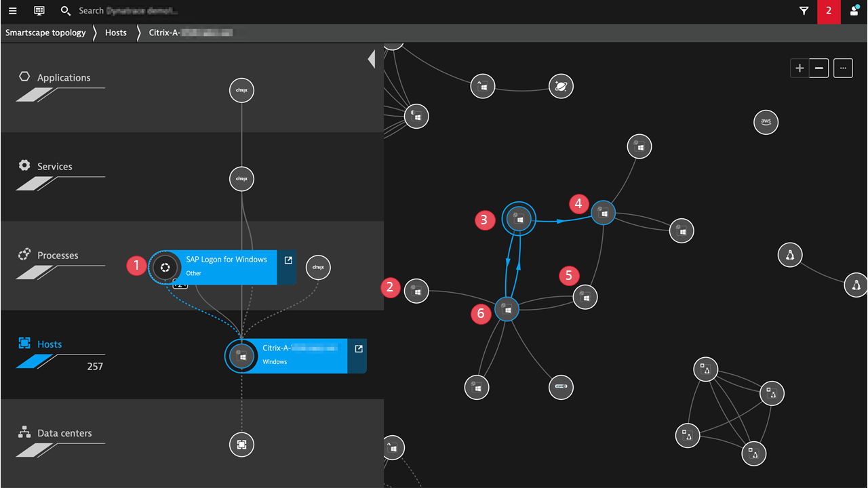Click the SAP Logon process node
This screenshot has width=868, height=488.
164,267
